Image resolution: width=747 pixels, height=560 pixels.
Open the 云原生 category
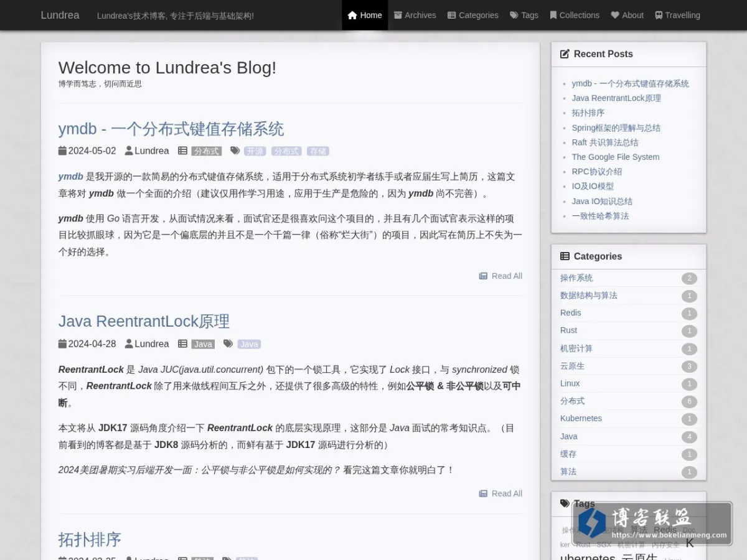573,366
